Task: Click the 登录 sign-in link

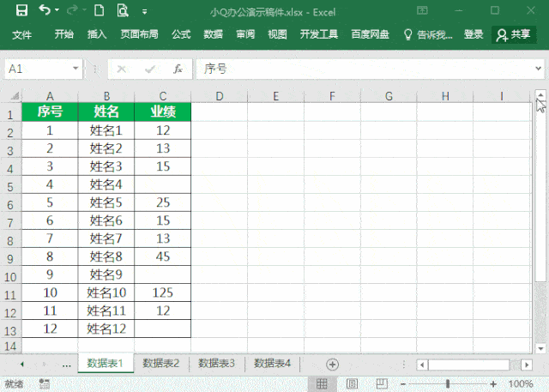Action: tap(474, 34)
